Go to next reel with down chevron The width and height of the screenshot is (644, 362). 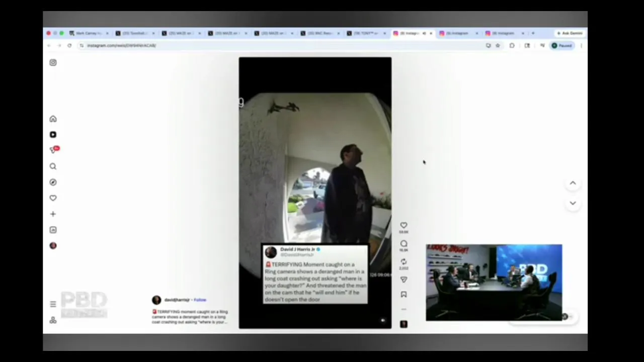click(x=573, y=203)
